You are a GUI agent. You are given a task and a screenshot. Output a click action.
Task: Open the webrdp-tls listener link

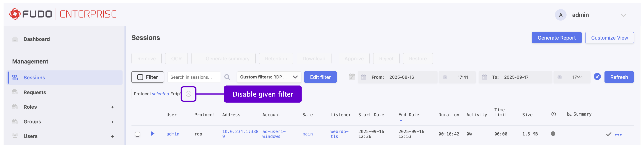(339, 134)
